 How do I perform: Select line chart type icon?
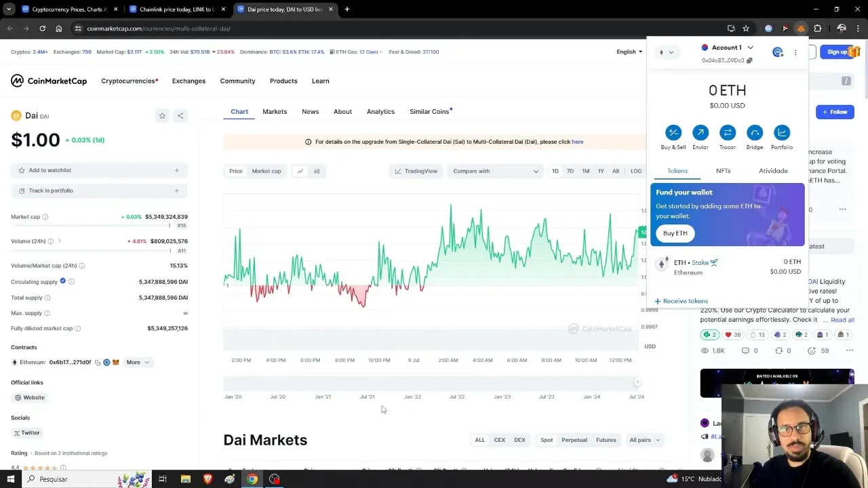click(x=300, y=171)
